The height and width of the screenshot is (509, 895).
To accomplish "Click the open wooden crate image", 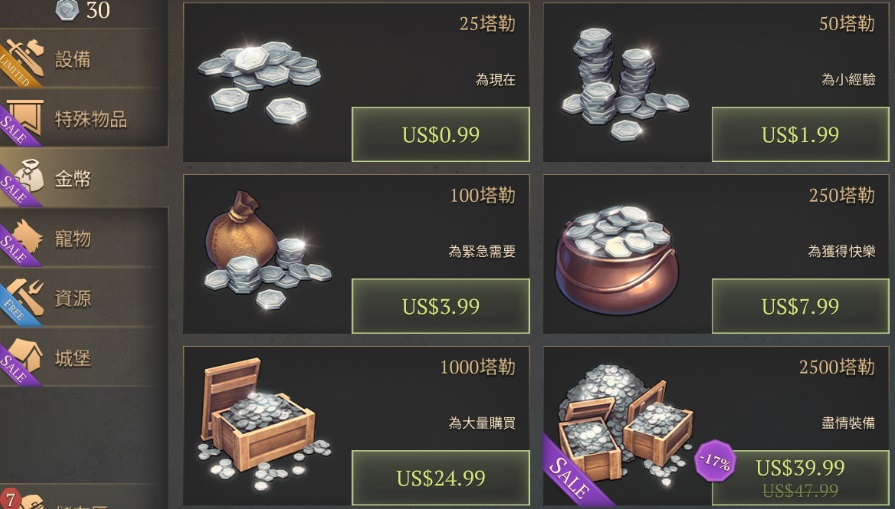I will [264, 425].
